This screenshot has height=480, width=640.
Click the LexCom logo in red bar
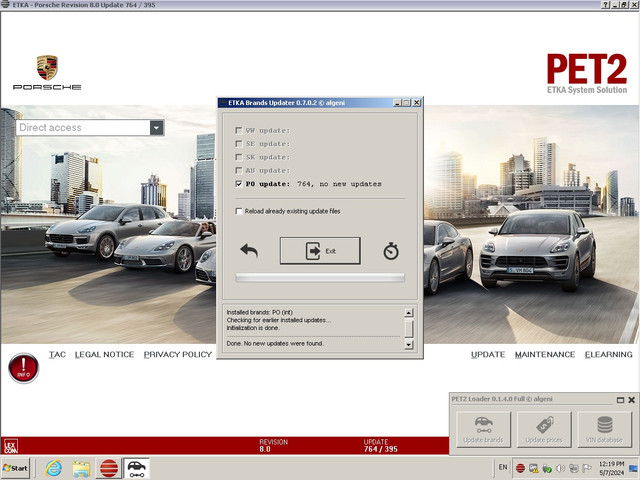[x=11, y=446]
